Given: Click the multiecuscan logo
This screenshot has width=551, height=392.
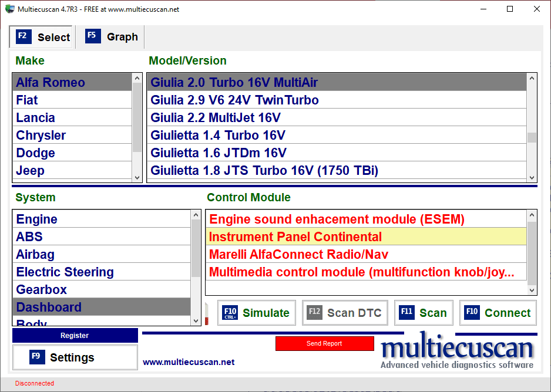Looking at the screenshot, I should point(458,351).
